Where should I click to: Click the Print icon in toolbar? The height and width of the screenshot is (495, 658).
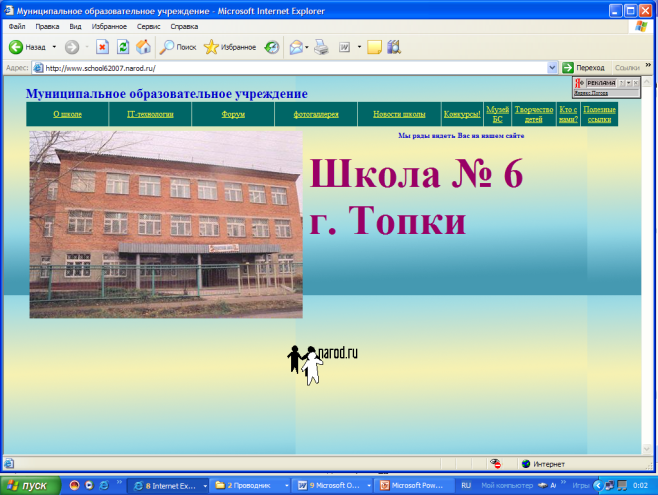pyautogui.click(x=321, y=47)
